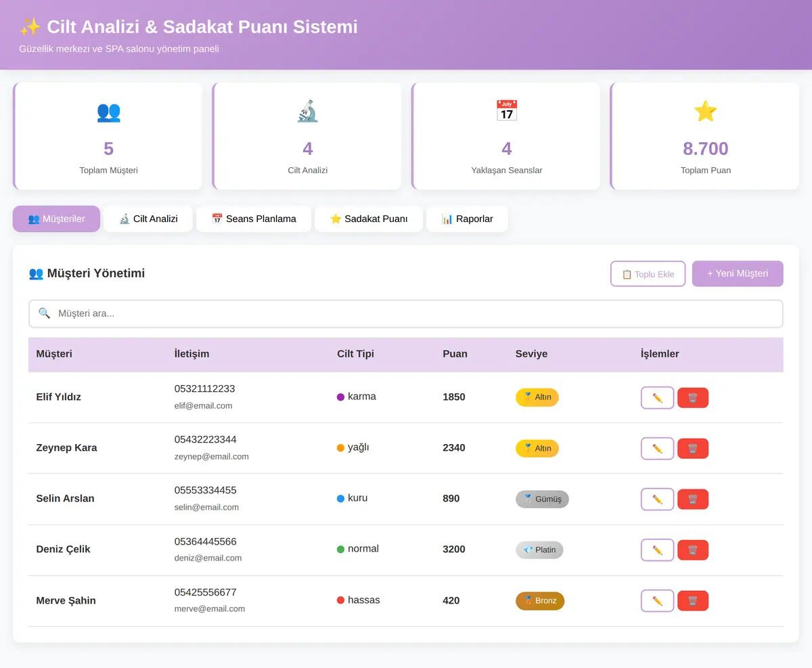Screen dimensions: 812x668
Task: Click the email elif@email.com
Action: click(x=203, y=406)
